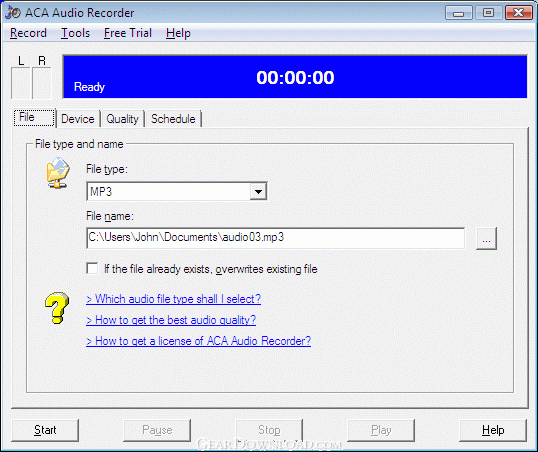The height and width of the screenshot is (452, 538).
Task: Click the Help button at bottom right
Action: pyautogui.click(x=493, y=430)
